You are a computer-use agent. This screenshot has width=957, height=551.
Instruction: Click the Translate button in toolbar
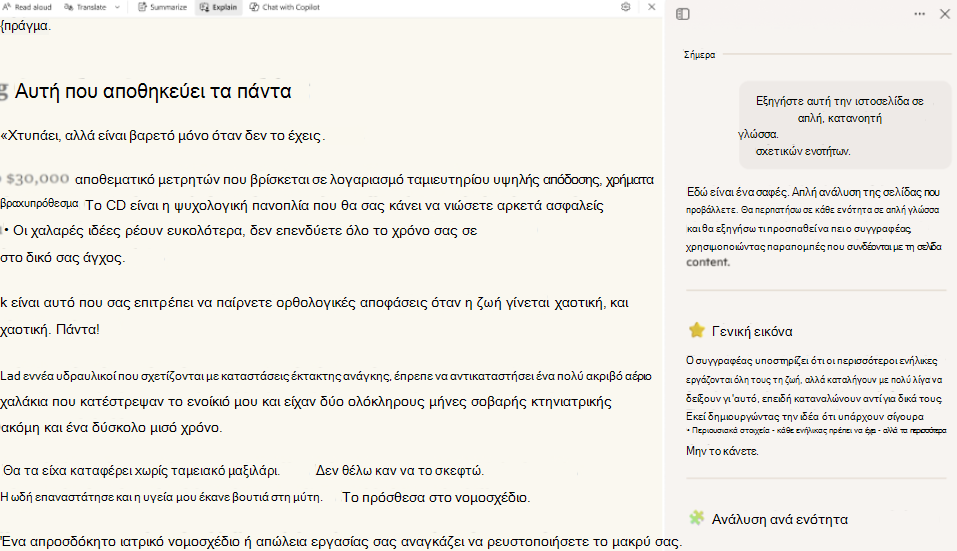click(x=85, y=7)
